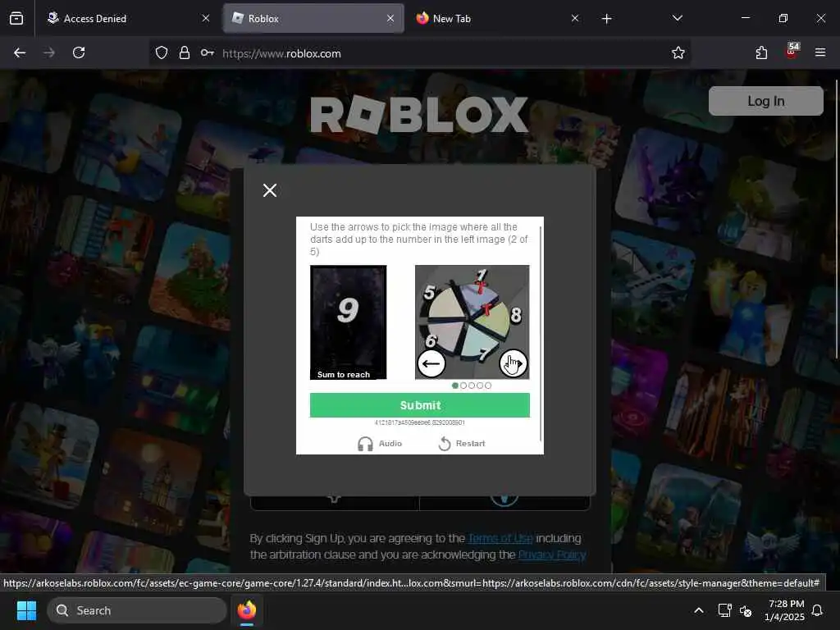Close the Roblox tab
The height and width of the screenshot is (630, 840).
point(390,18)
